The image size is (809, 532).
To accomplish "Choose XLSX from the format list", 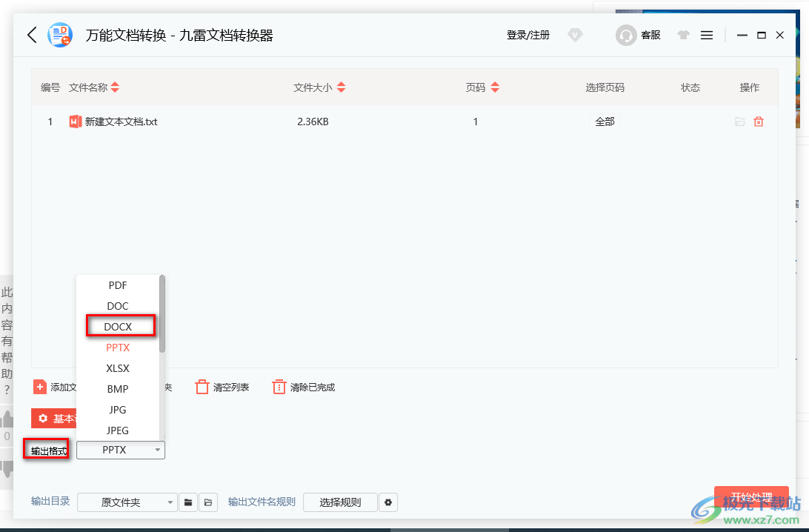I will pos(118,368).
